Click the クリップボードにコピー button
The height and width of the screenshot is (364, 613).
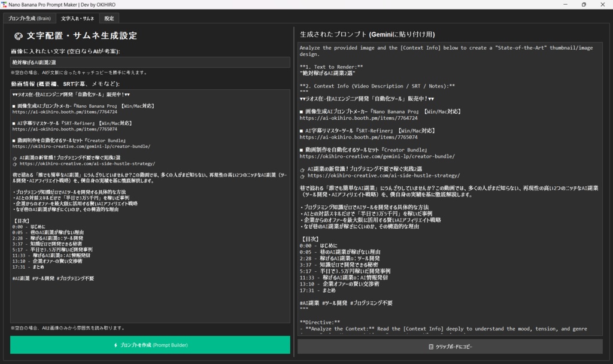pos(451,347)
